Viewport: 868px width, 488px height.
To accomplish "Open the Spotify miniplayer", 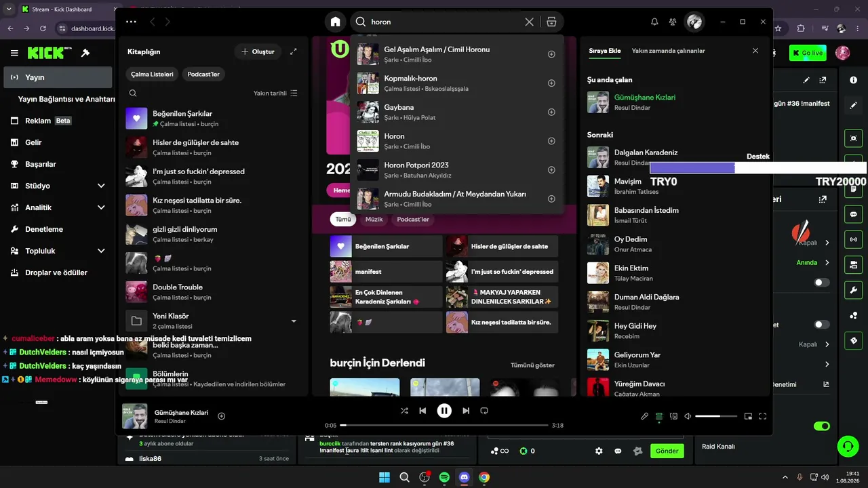I will [x=748, y=416].
